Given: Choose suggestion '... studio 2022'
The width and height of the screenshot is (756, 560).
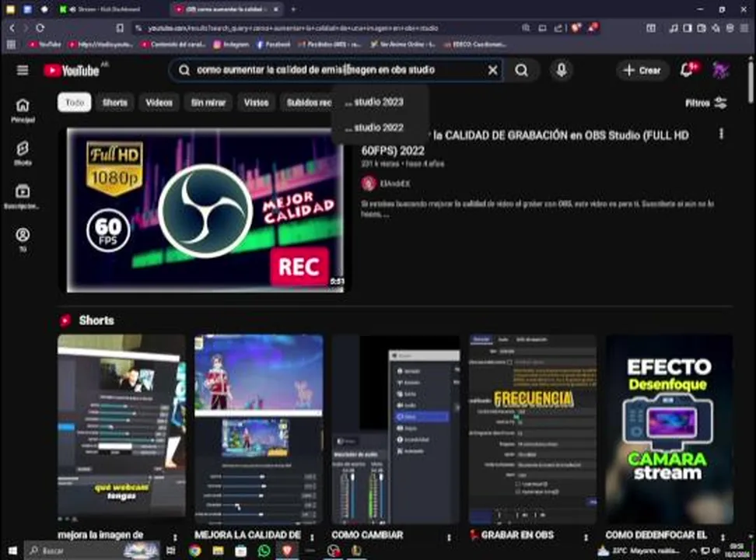Looking at the screenshot, I should (375, 128).
